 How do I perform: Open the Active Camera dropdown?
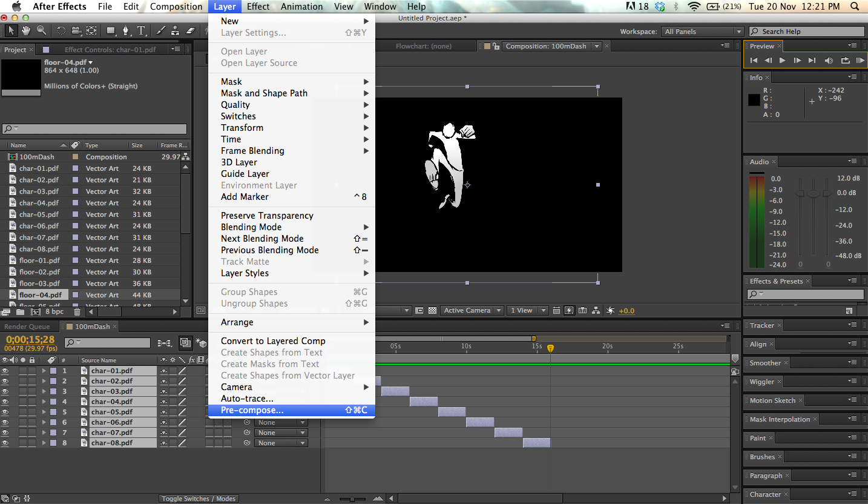click(472, 311)
